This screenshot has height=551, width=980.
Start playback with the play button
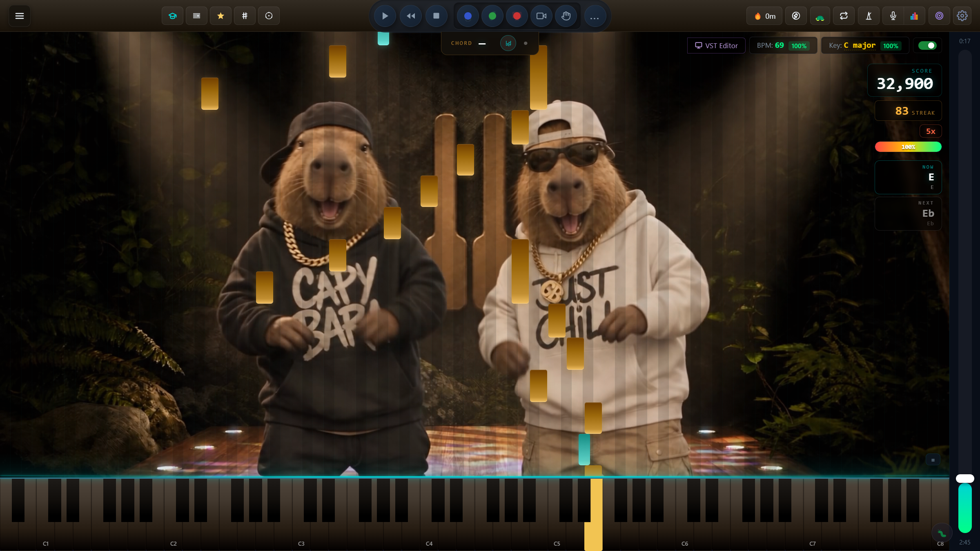pyautogui.click(x=385, y=16)
